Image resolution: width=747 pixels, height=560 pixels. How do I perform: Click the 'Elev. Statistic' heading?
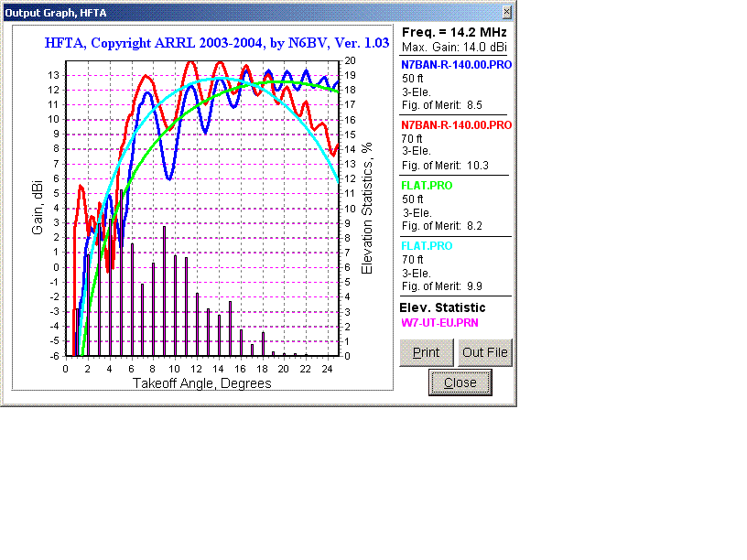(443, 308)
